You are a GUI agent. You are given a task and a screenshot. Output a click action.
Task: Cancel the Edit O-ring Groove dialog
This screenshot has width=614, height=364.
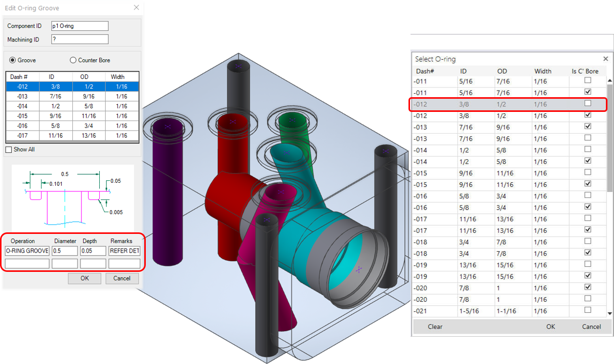click(x=122, y=278)
